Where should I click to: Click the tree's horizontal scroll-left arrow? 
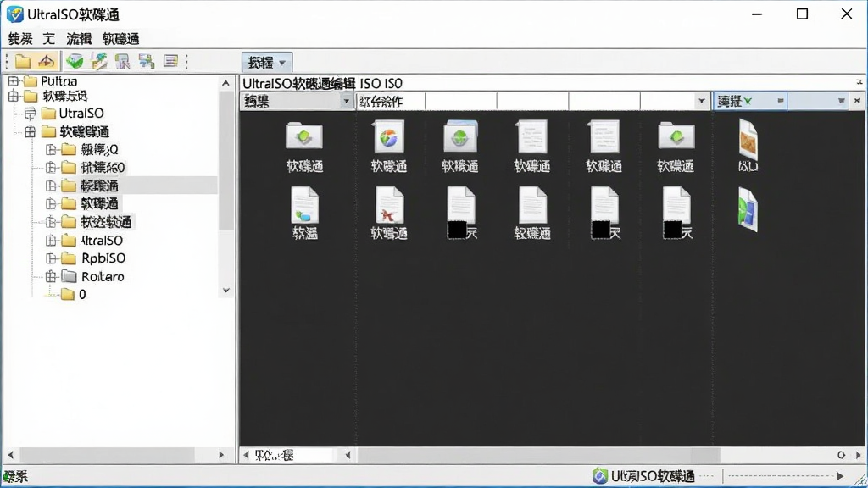10,455
